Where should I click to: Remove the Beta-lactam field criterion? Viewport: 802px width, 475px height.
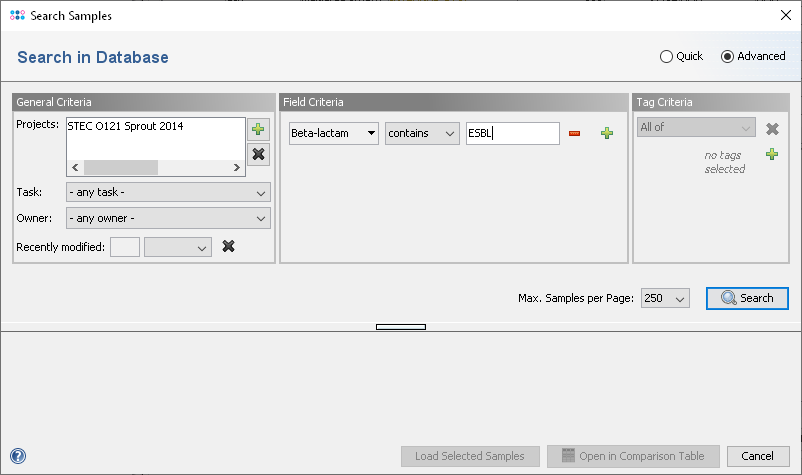(x=574, y=133)
